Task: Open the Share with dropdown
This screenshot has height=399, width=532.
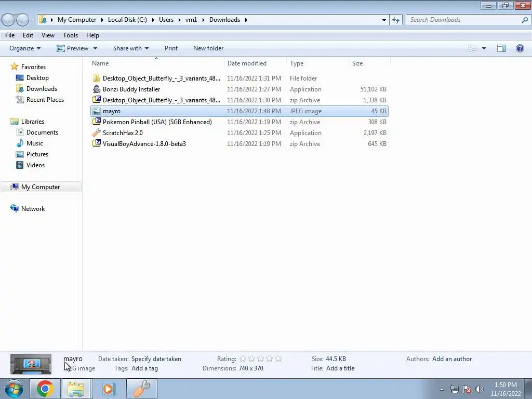Action: tap(131, 48)
